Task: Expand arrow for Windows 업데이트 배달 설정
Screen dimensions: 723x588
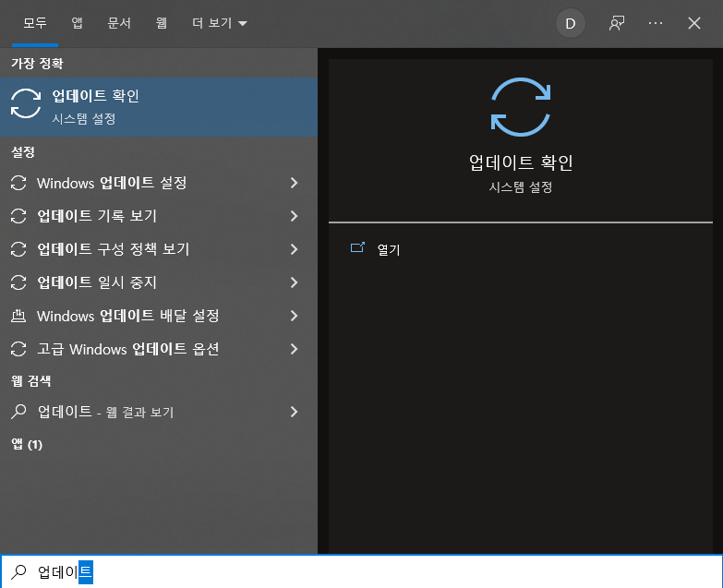Action: 295,316
